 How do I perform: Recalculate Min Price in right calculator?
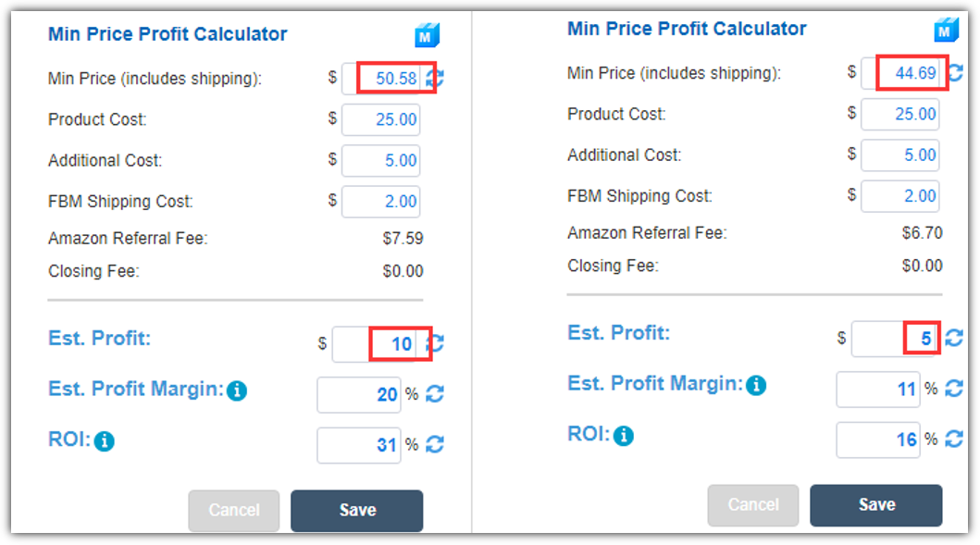956,72
